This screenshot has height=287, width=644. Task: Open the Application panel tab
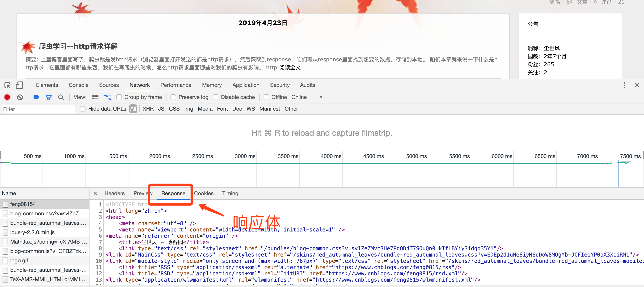tap(246, 85)
